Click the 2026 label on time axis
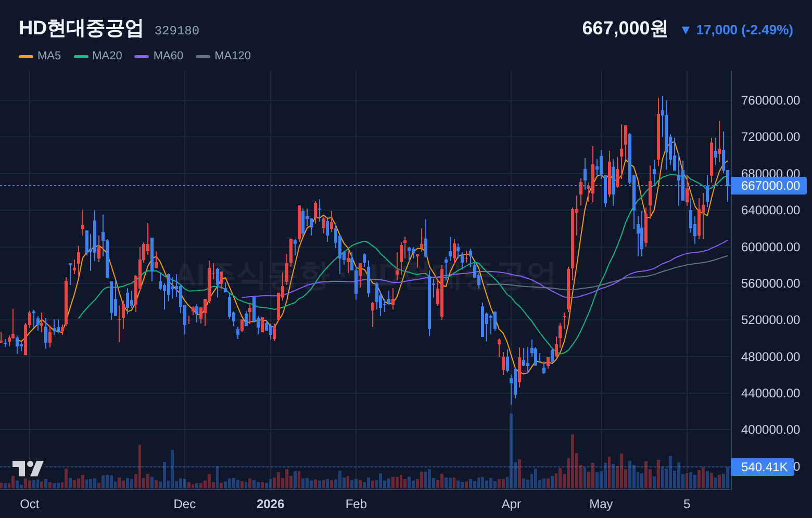Image resolution: width=812 pixels, height=518 pixels. click(271, 504)
